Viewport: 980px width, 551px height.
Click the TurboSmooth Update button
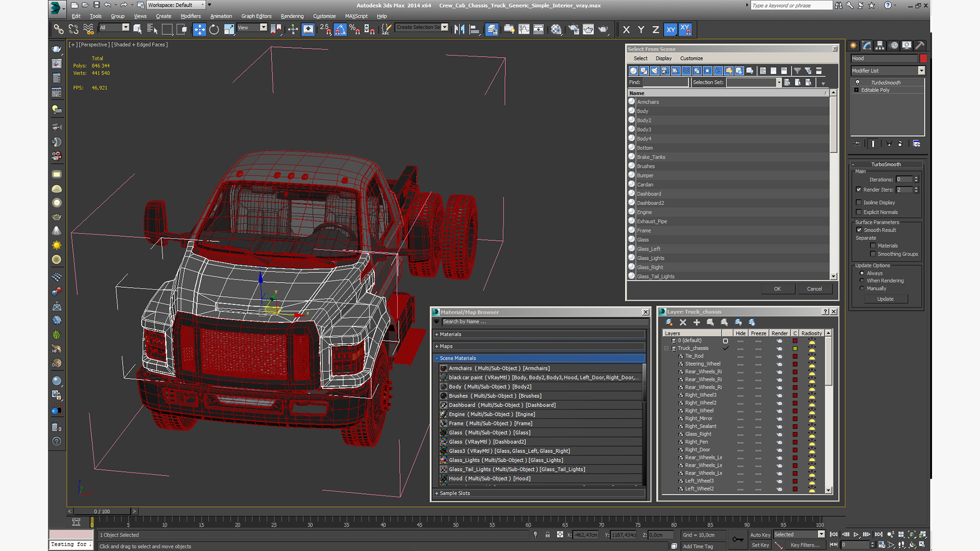tap(886, 299)
